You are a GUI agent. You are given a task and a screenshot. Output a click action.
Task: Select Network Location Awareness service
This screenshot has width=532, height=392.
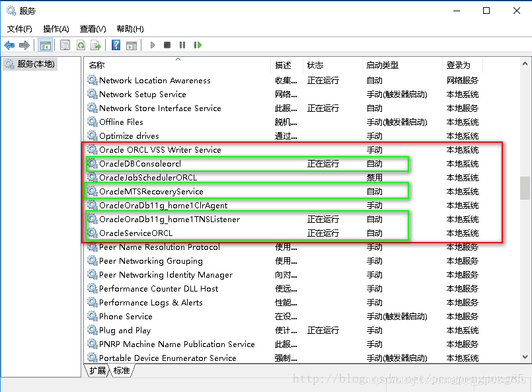pos(284,81)
